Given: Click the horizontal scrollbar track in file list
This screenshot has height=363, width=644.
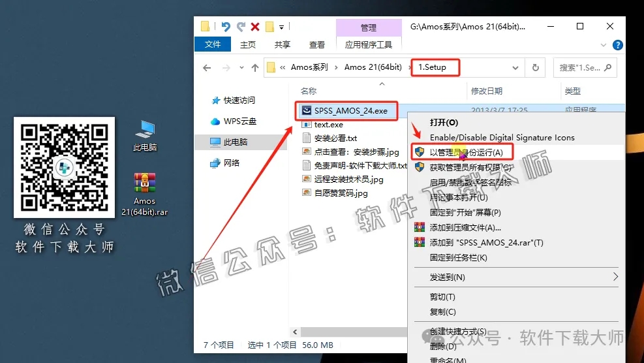Looking at the screenshot, I should coord(354,332).
